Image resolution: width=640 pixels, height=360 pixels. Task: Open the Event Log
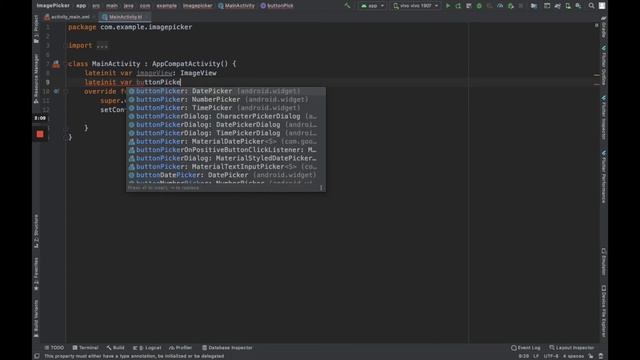click(526, 348)
